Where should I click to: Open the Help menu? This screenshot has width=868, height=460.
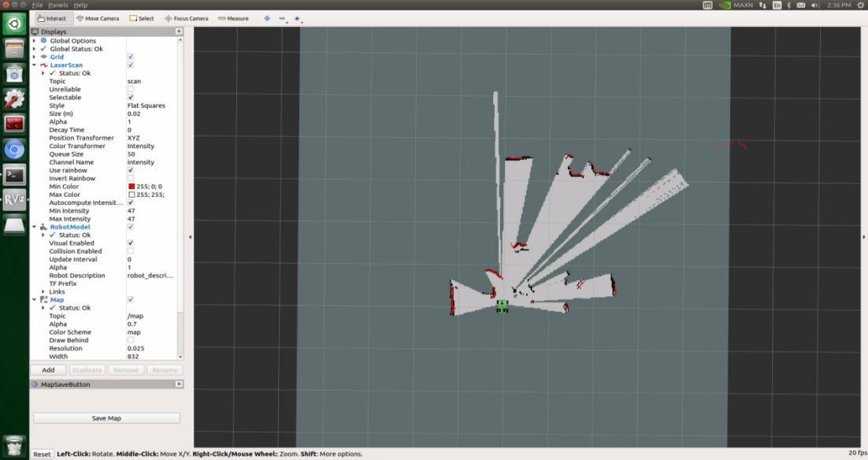[x=81, y=5]
